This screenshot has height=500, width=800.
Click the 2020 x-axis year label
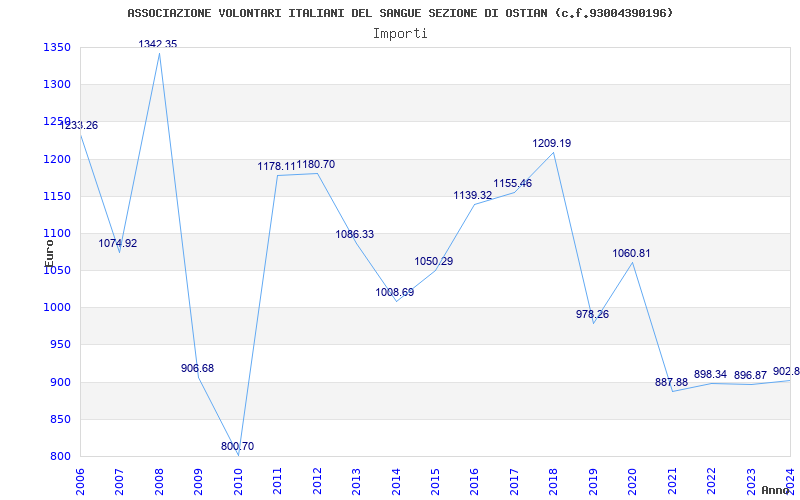pos(632,481)
